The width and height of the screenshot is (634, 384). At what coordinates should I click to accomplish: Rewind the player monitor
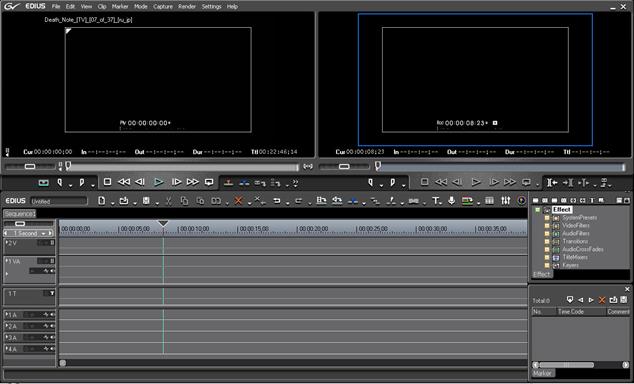coord(124,182)
